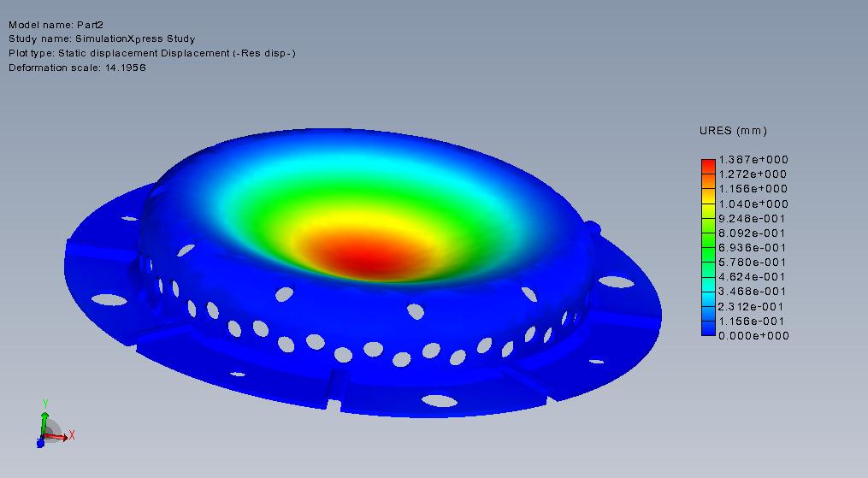Select the legend value 1.272e+000
The width and height of the screenshot is (868, 478).
pos(753,174)
